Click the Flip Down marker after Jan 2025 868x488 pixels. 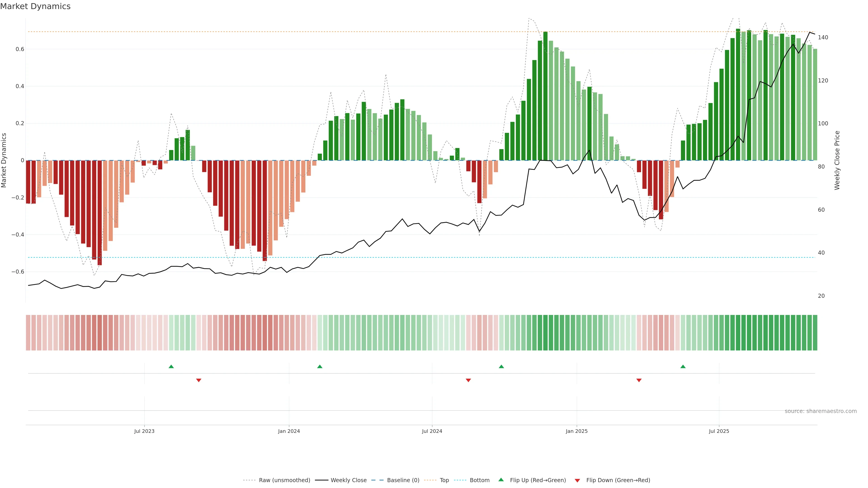coord(639,380)
